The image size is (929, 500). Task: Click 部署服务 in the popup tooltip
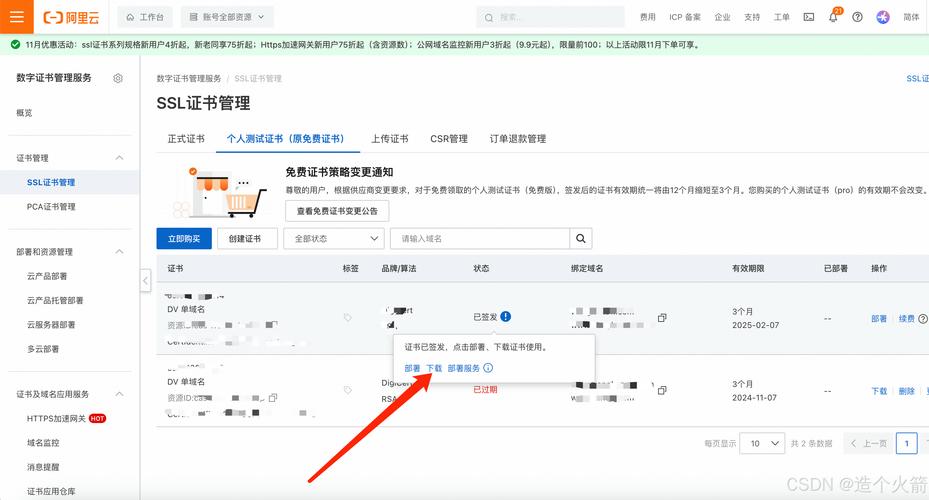click(x=463, y=368)
